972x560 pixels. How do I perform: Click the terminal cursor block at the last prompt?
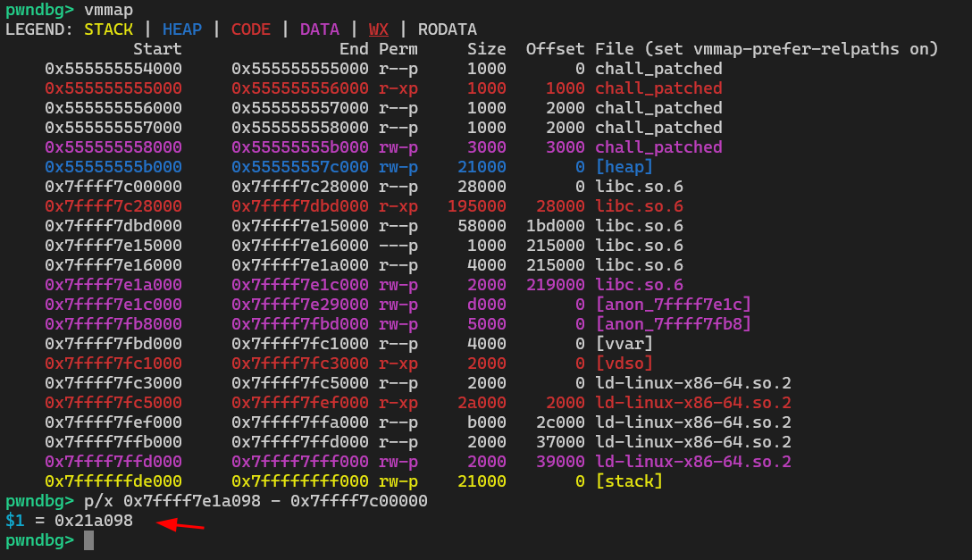point(88,540)
